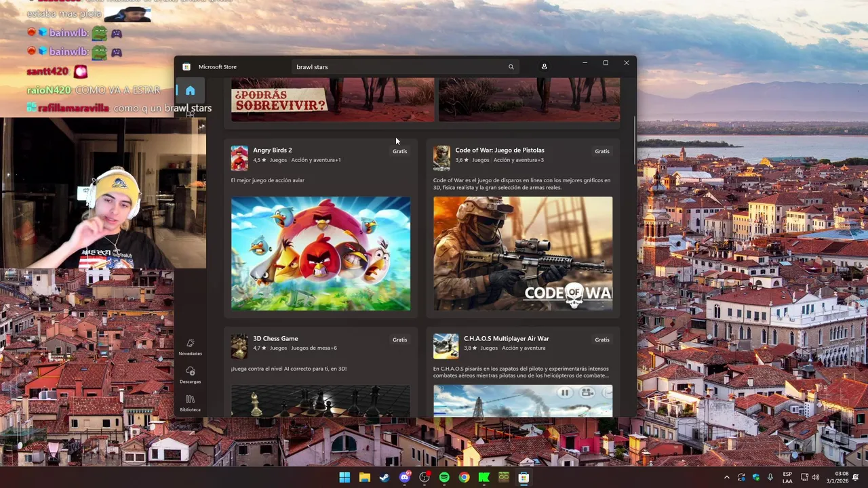Open Steam from the taskbar
Viewport: 868px width, 488px height.
384,477
